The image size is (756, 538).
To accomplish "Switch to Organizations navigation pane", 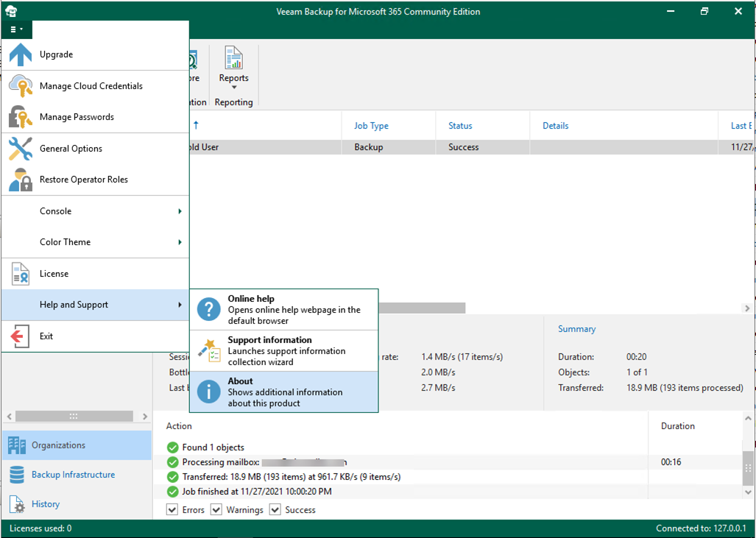I will coord(77,445).
